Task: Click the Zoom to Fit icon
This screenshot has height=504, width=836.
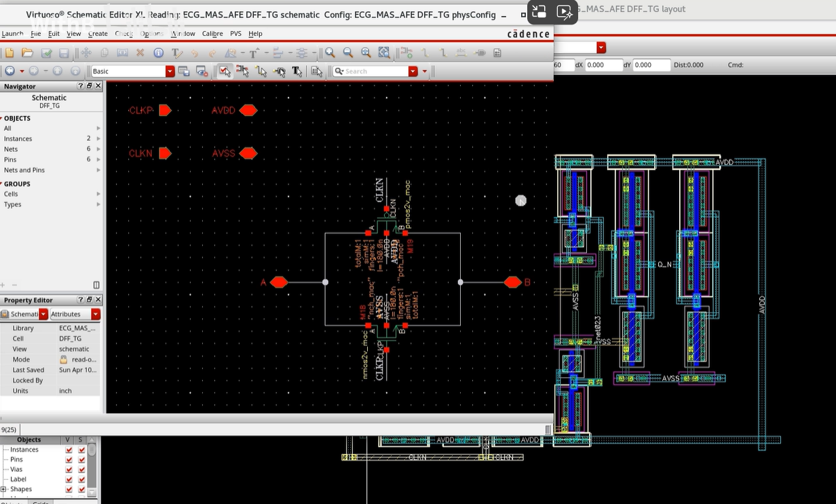Action: coord(366,52)
